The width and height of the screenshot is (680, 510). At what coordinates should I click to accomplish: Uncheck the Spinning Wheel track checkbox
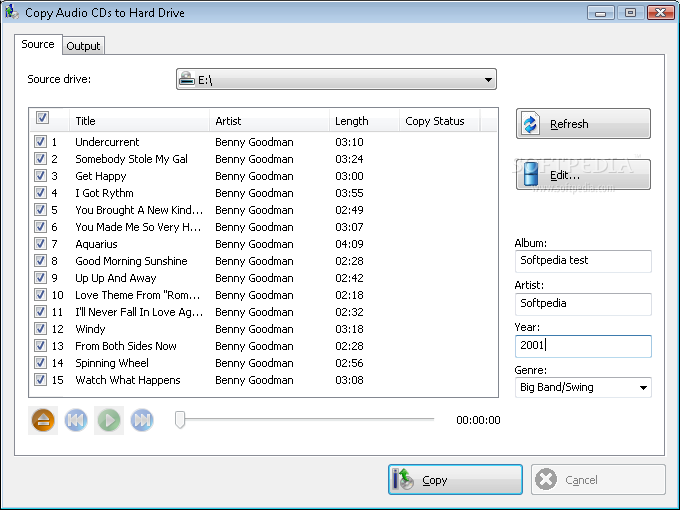(40, 363)
